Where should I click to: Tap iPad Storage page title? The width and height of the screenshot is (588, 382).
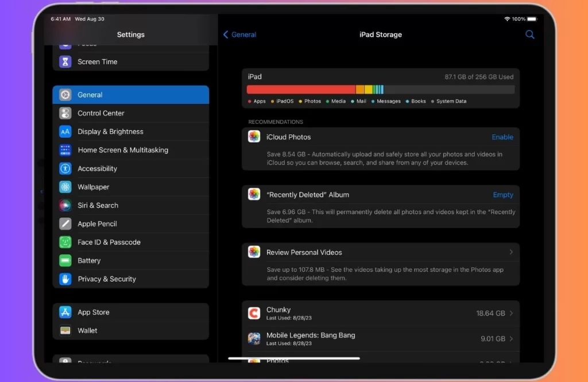pos(380,34)
